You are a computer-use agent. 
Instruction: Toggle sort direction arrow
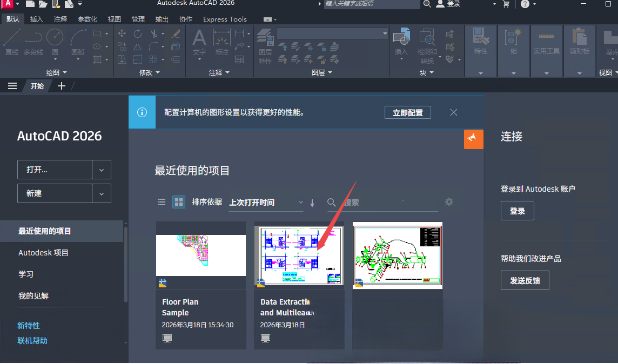tap(312, 203)
